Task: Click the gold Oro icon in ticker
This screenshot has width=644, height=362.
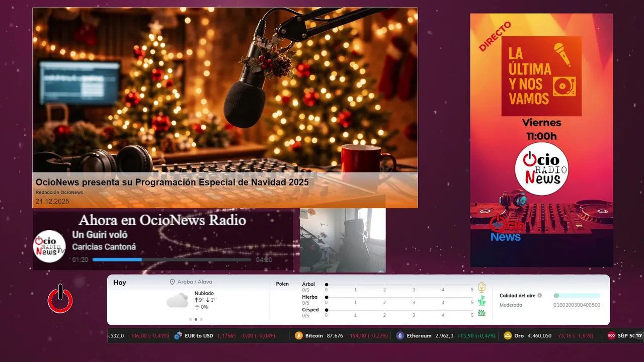Action: [x=508, y=336]
